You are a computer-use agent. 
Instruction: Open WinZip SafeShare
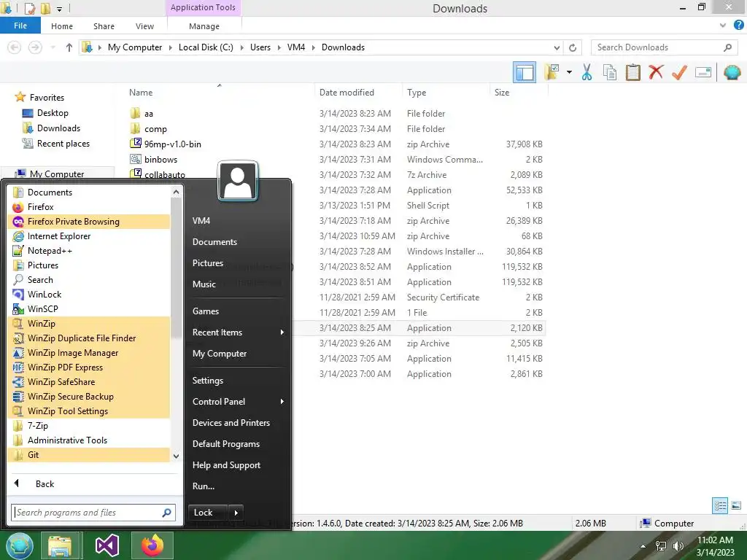[x=89, y=382]
